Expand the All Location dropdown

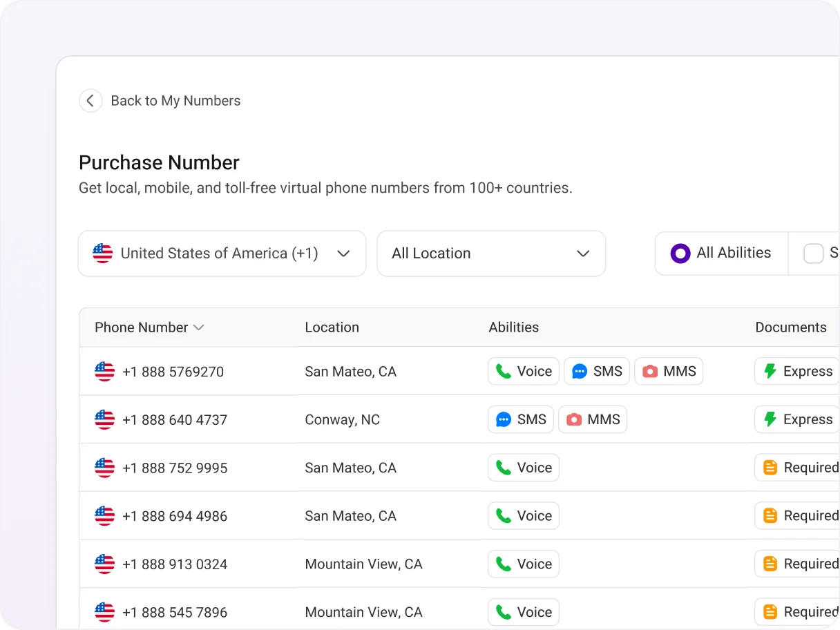tap(491, 254)
